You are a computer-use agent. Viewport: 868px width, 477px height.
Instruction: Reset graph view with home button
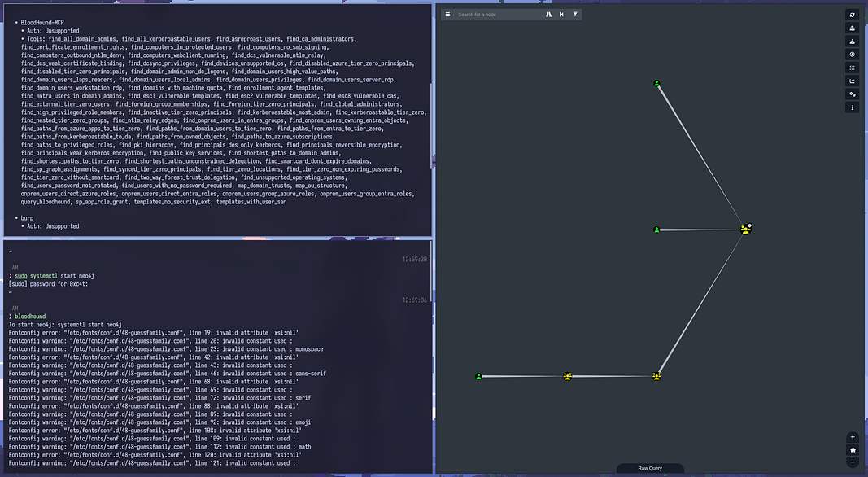(x=853, y=450)
